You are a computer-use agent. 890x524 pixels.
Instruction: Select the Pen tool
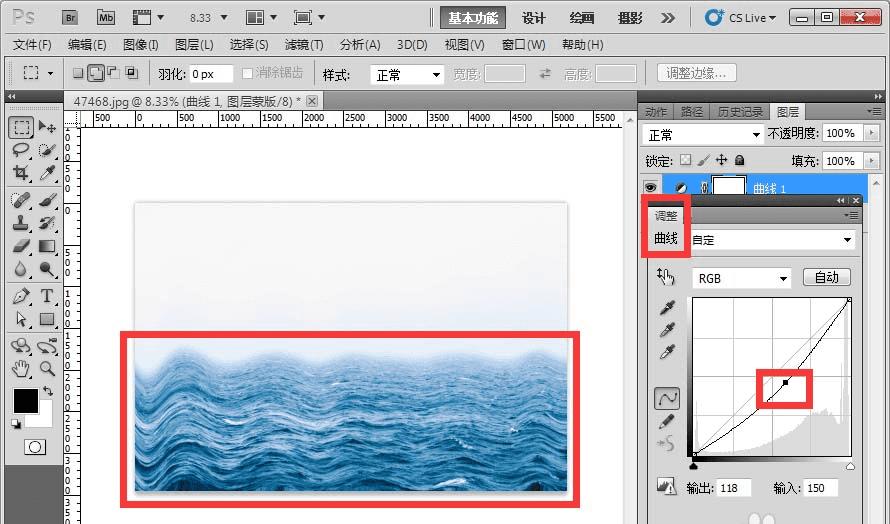[x=21, y=296]
